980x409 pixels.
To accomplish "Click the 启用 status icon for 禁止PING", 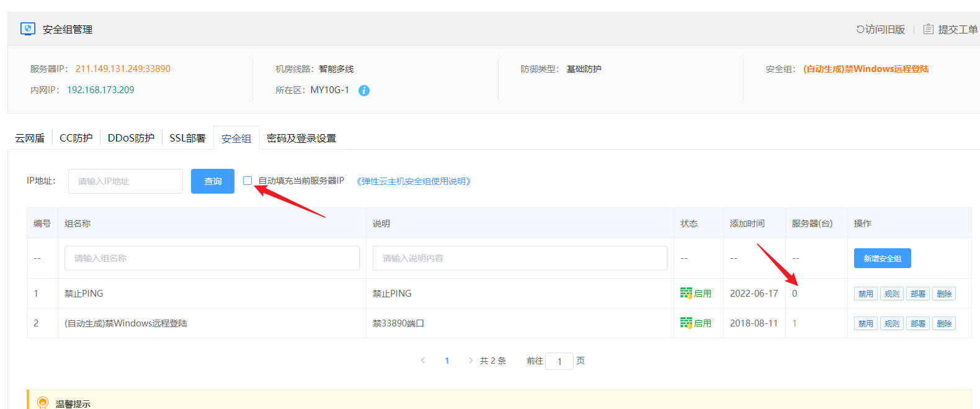I will pyautogui.click(x=686, y=294).
